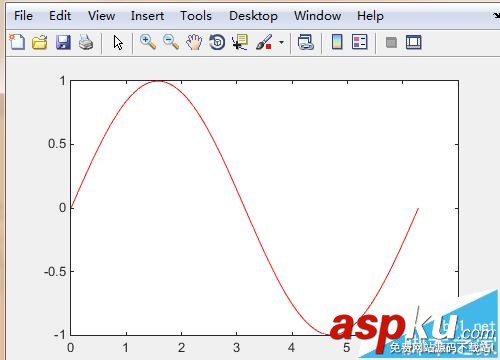Viewport: 500px width, 360px height.
Task: Click x-axis tick label 3
Action: 237,348
